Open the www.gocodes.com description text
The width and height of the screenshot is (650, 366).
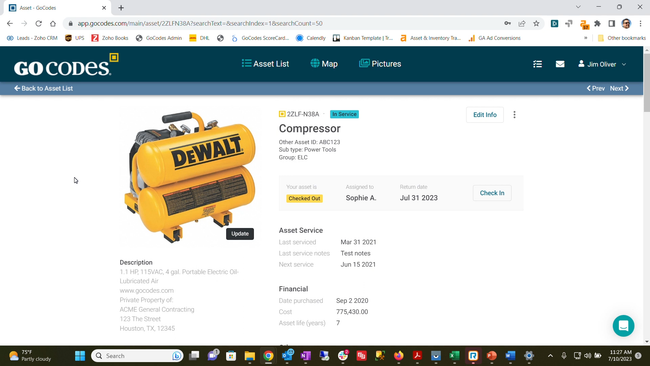click(147, 291)
